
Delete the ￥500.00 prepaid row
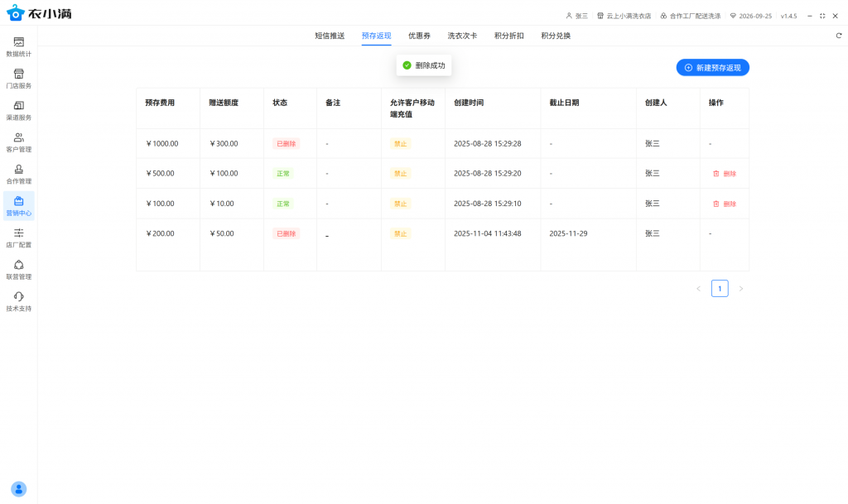coord(725,174)
